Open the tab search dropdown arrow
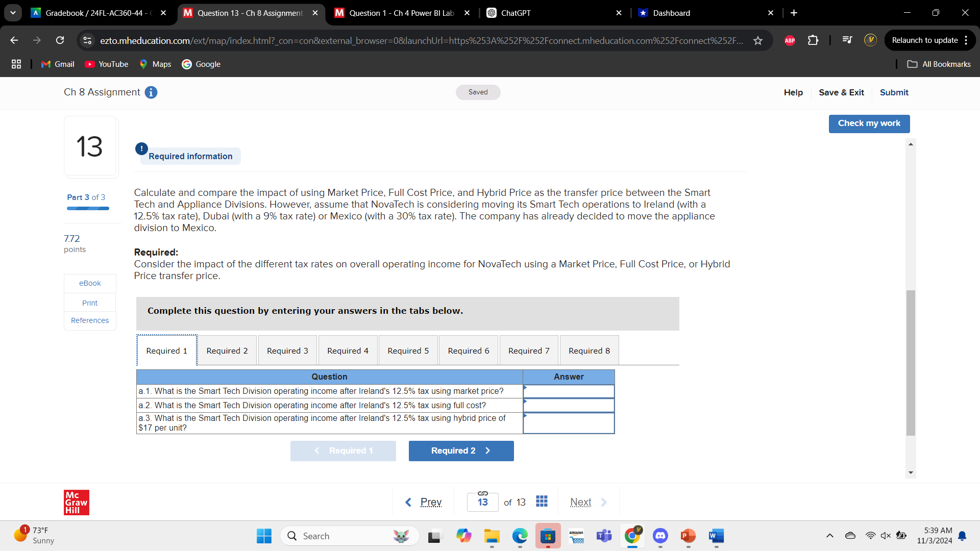This screenshot has height=551, width=980. tap(13, 13)
